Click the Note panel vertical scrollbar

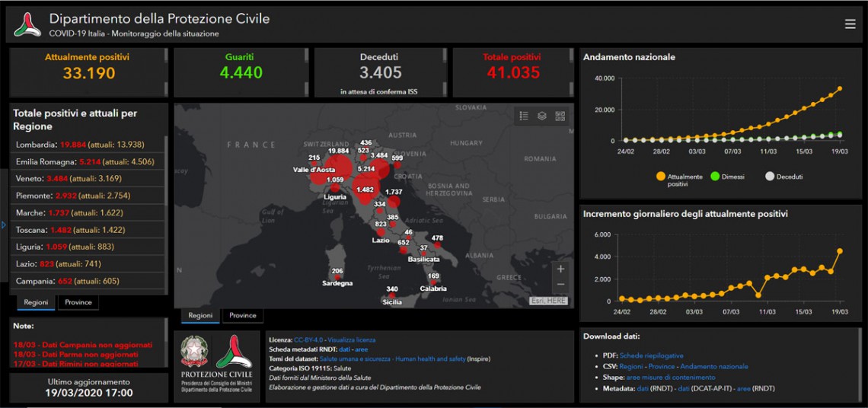click(x=166, y=330)
